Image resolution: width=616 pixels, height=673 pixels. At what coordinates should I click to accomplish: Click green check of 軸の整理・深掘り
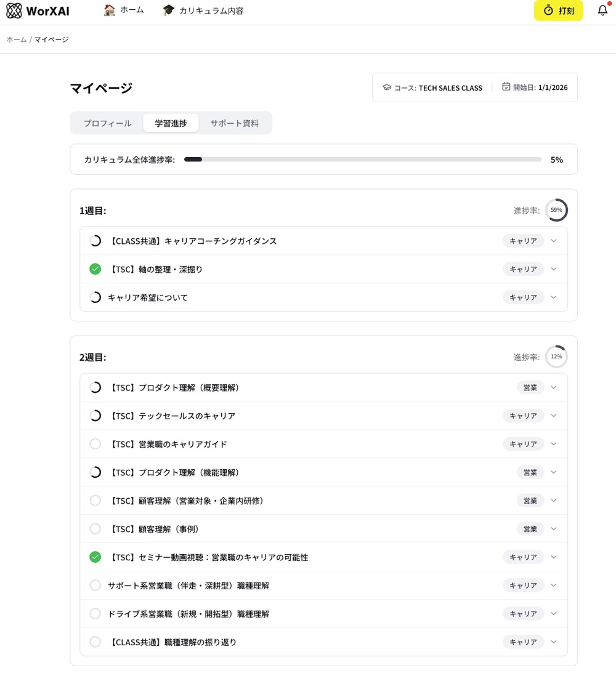(x=95, y=269)
